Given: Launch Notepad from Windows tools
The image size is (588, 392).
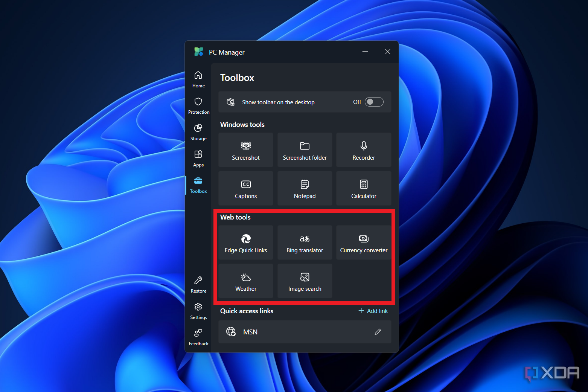Looking at the screenshot, I should 305,188.
